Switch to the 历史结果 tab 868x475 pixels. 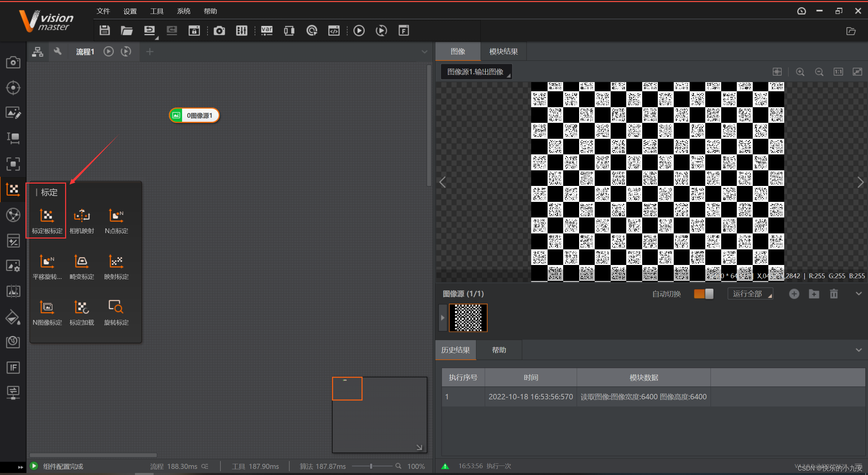tap(455, 350)
